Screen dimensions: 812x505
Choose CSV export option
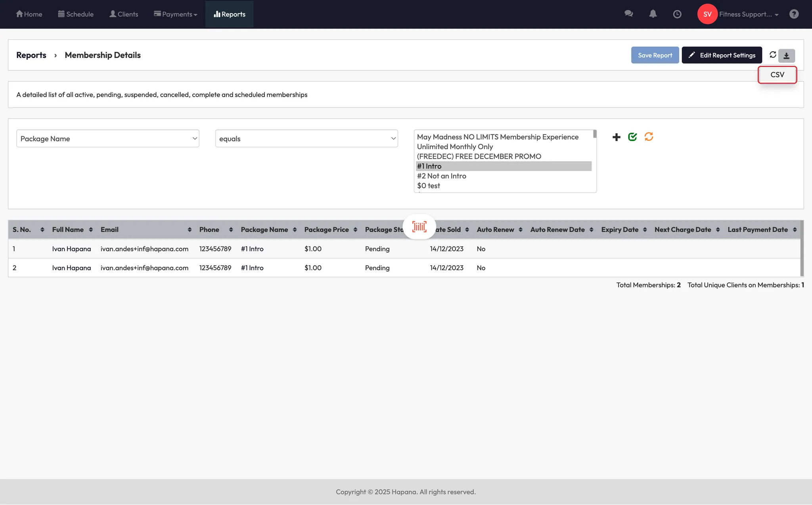click(777, 75)
